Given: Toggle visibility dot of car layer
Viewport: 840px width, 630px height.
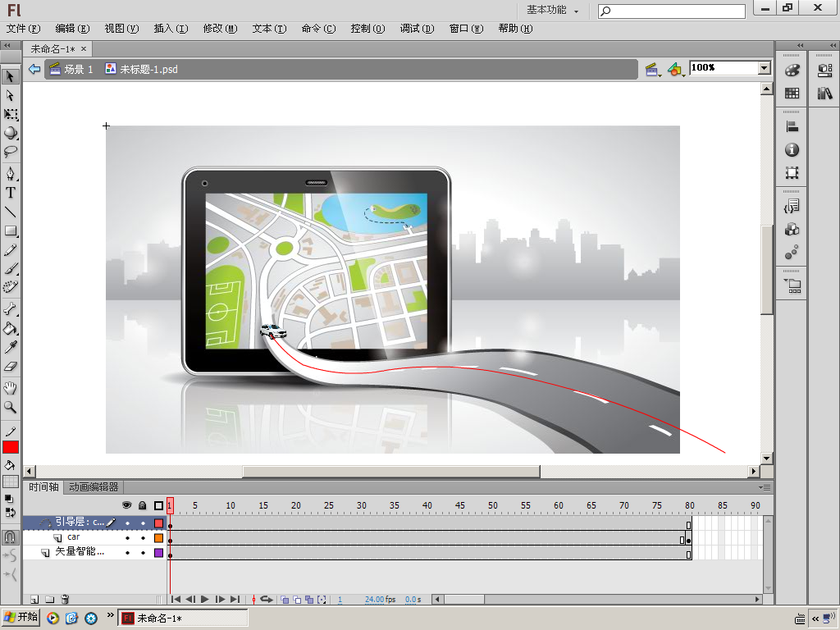Looking at the screenshot, I should [x=127, y=538].
